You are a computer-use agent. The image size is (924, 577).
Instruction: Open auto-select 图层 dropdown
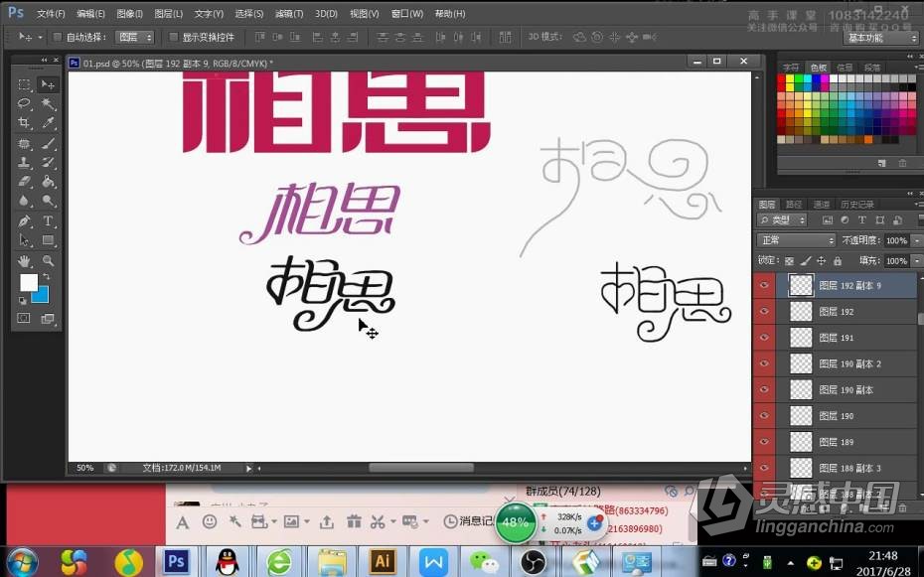134,37
